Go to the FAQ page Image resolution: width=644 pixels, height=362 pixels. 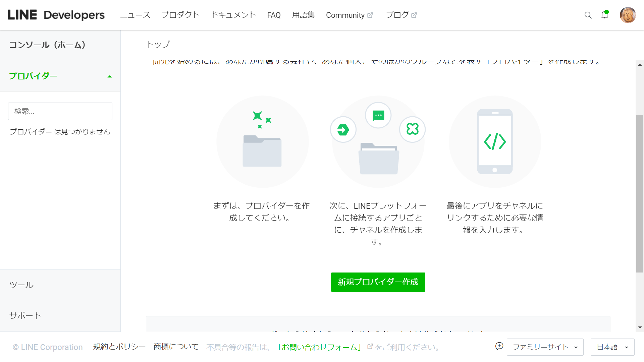pos(274,15)
